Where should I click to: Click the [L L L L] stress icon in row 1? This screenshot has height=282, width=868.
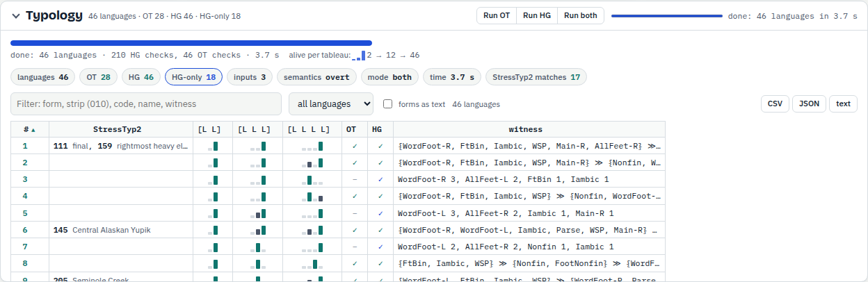[x=312, y=146]
